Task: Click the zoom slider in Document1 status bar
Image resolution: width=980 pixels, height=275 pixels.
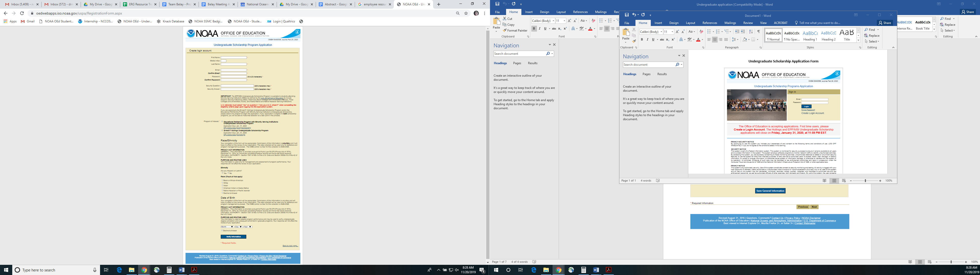Action: (865, 181)
